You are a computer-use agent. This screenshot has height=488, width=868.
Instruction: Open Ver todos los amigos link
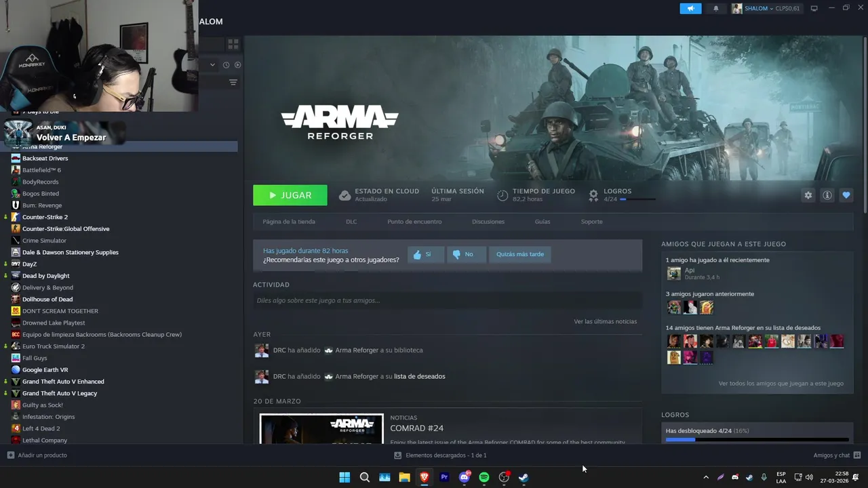tap(781, 384)
